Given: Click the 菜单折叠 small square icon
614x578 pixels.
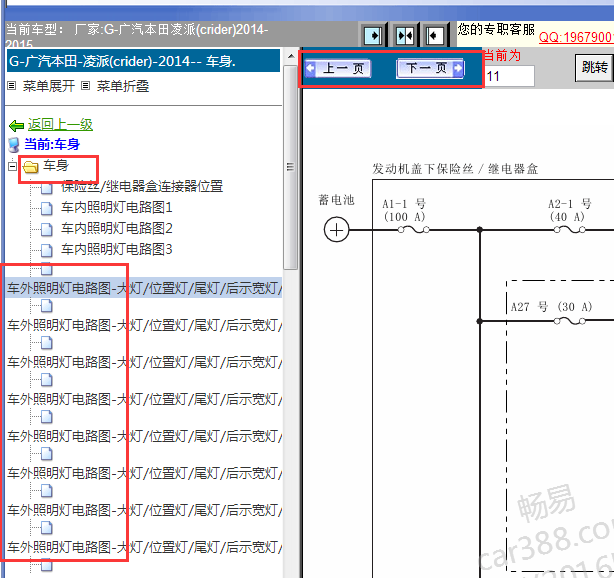Looking at the screenshot, I should tap(85, 85).
